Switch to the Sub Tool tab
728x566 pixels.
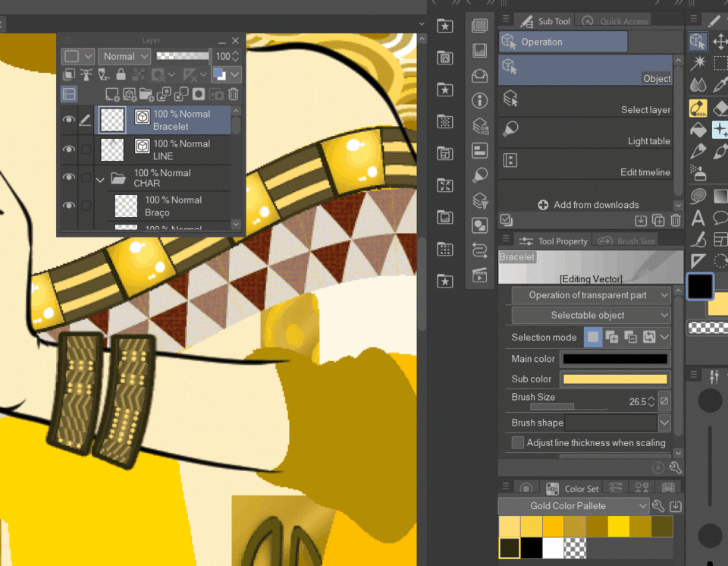click(x=544, y=21)
